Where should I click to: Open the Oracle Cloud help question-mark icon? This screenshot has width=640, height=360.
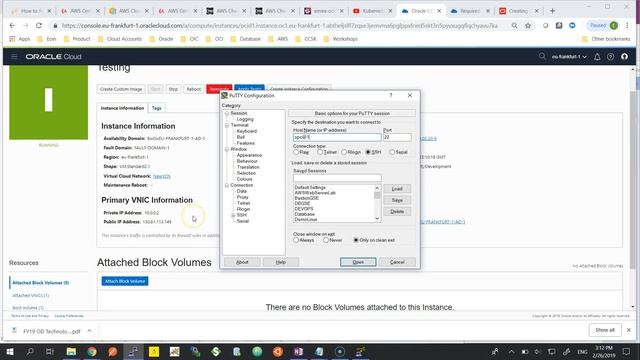click(x=611, y=57)
